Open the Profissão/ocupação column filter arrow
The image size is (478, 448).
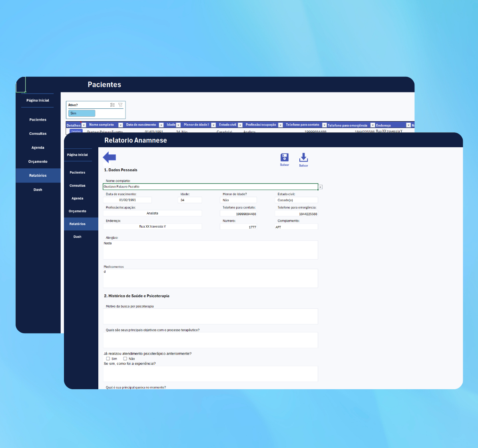coord(280,125)
